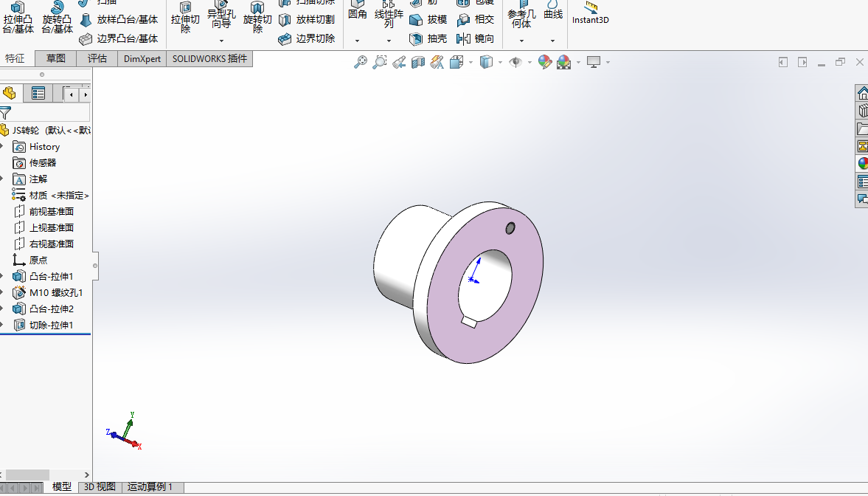Click the Extruded Cut (拉伸切除) tool
The width and height of the screenshot is (868, 496).
click(x=185, y=19)
